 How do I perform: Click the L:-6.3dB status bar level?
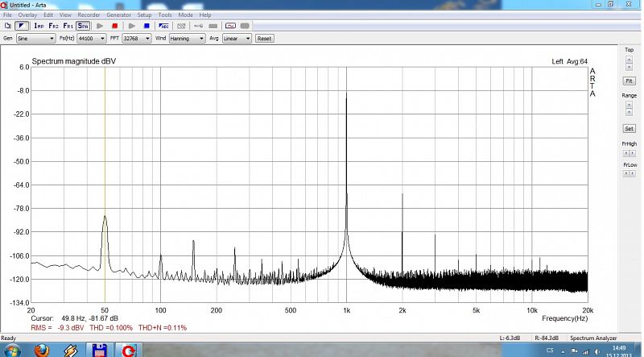pyautogui.click(x=510, y=338)
